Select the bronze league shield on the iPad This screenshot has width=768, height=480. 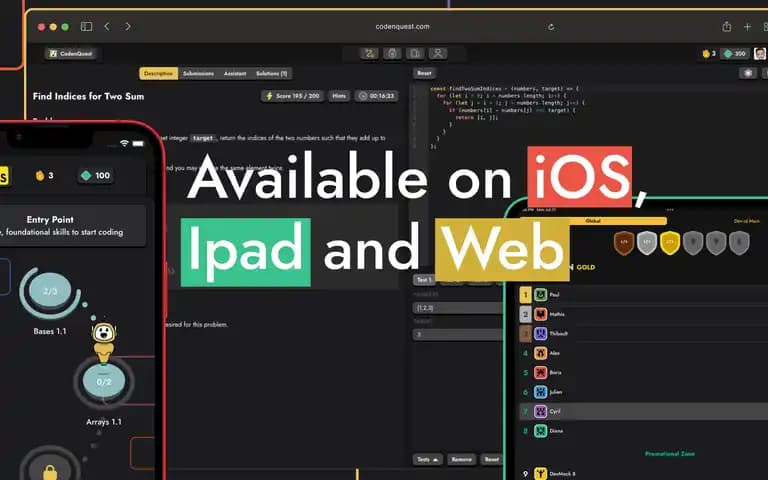point(624,242)
